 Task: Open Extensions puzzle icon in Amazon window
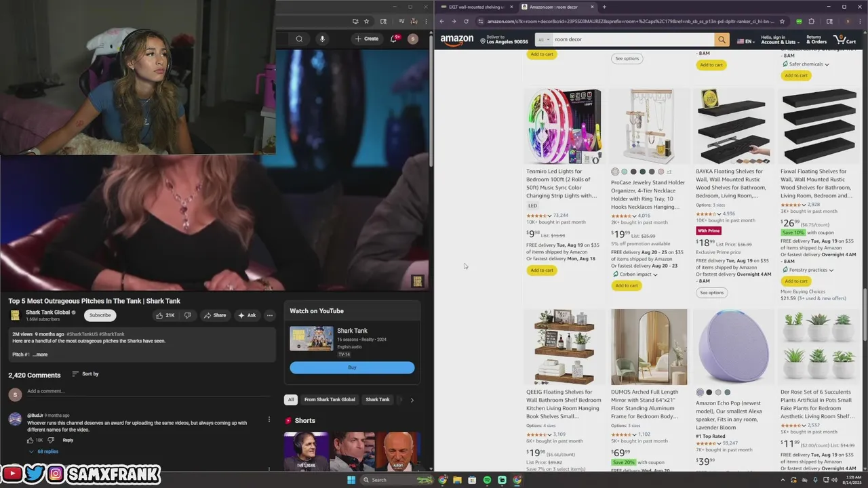(x=811, y=21)
